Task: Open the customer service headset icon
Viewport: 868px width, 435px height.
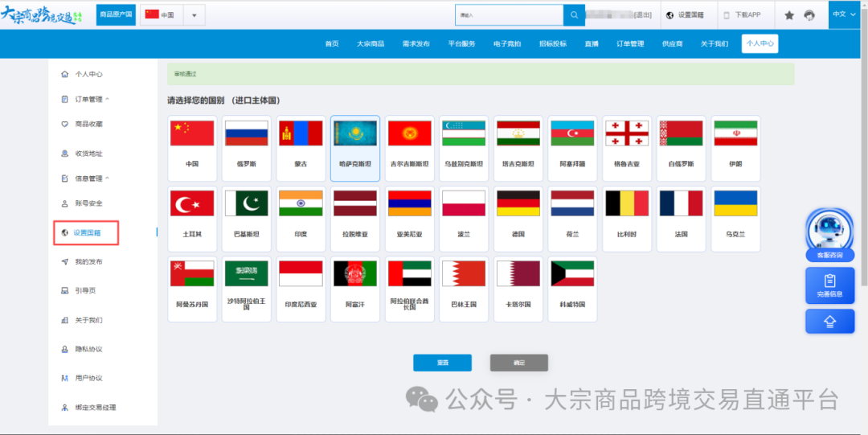Action: (x=809, y=15)
